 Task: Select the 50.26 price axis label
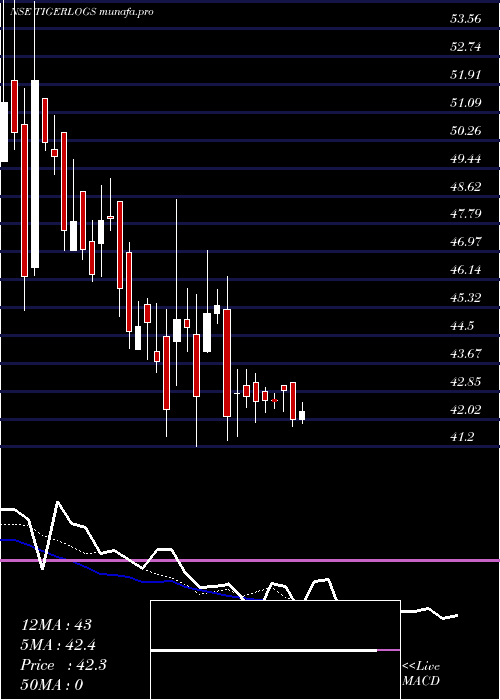[x=466, y=130]
